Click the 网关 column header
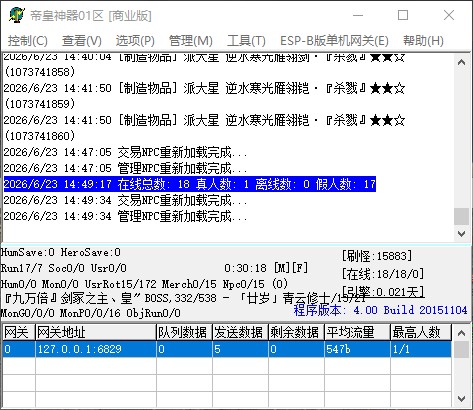The width and height of the screenshot is (473, 410). (x=18, y=332)
